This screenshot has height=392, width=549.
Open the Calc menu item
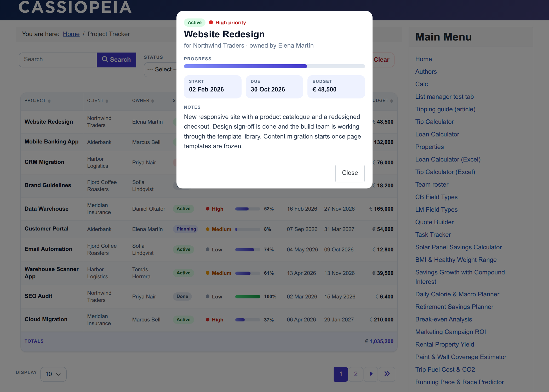click(421, 84)
